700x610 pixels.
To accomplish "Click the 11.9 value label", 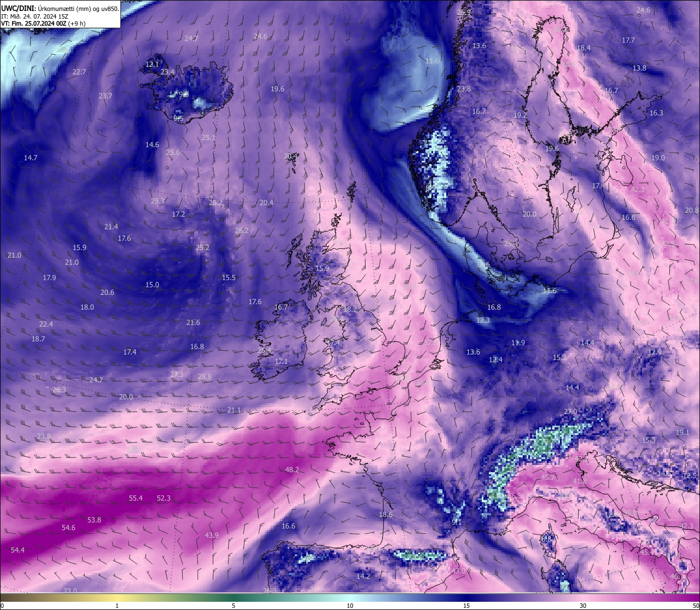I will 518,342.
